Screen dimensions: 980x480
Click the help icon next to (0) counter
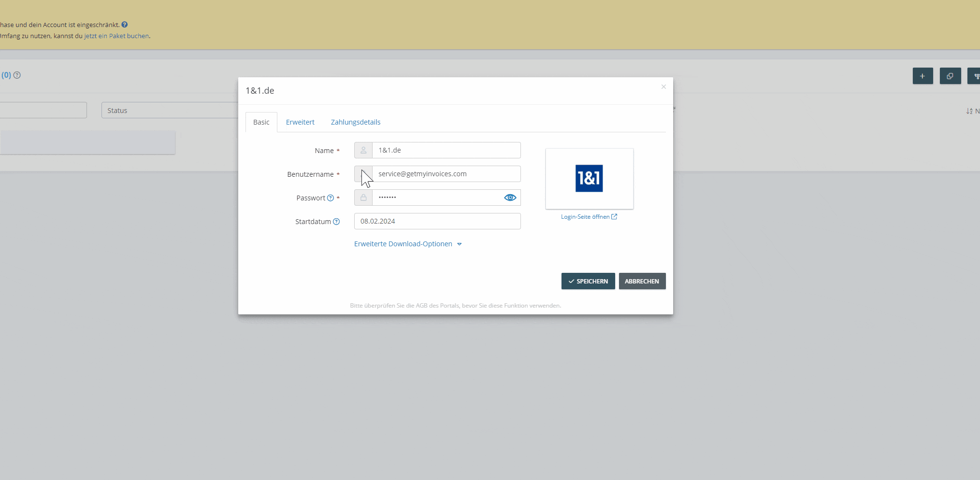pyautogui.click(x=17, y=75)
